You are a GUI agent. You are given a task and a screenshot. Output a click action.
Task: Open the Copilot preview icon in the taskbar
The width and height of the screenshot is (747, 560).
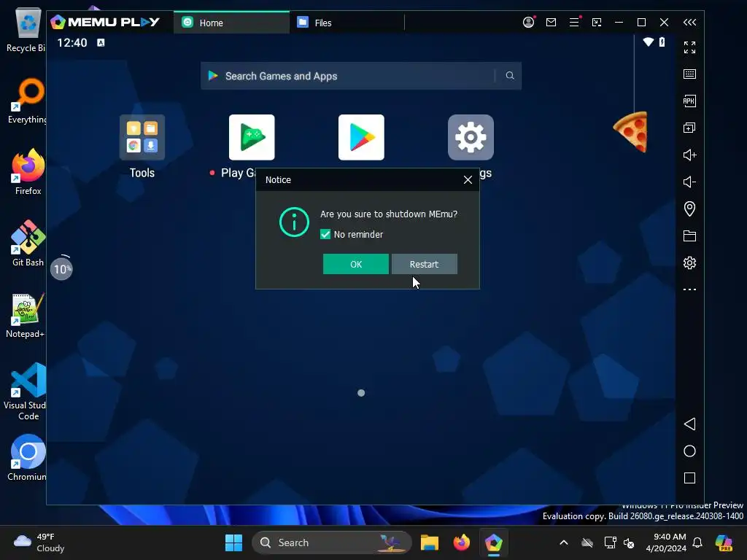tap(724, 542)
